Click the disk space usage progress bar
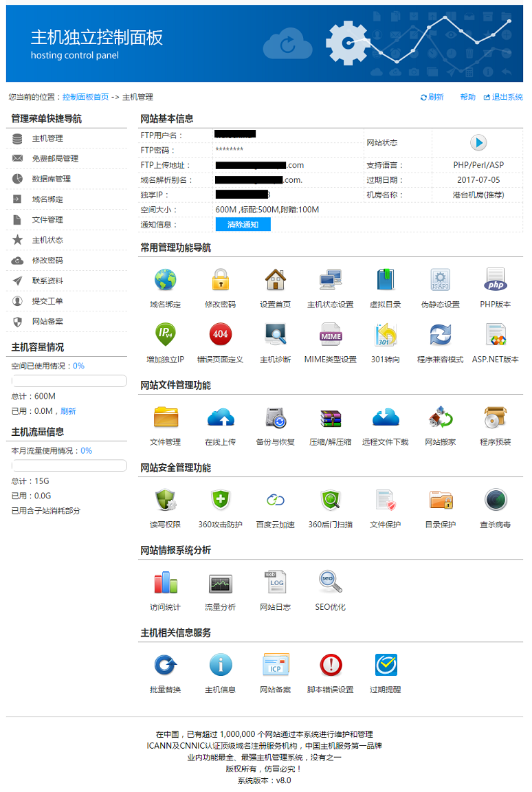Image resolution: width=532 pixels, height=792 pixels. [x=69, y=381]
